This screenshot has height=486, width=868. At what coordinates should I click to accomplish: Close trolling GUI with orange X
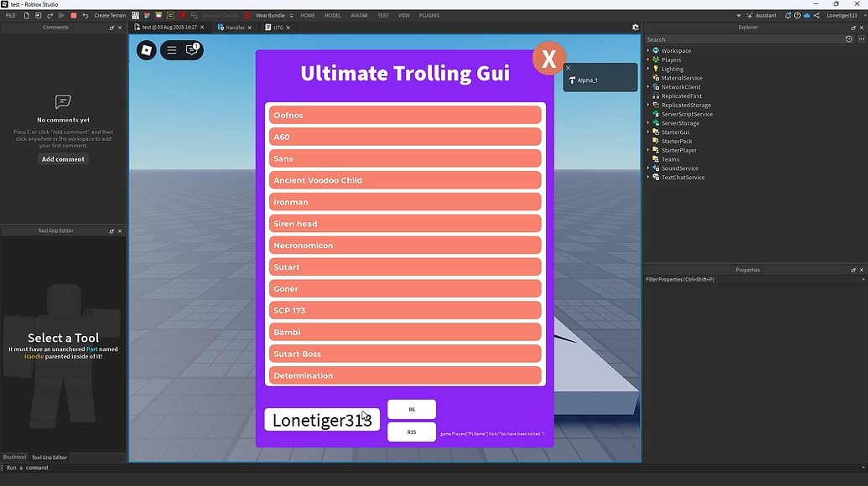point(548,58)
